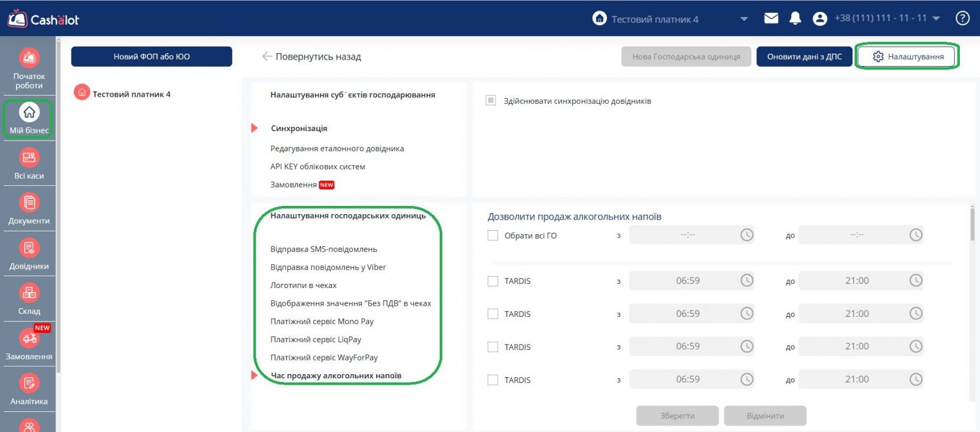Screen dimensions: 980x432
Task: Open Аналітика sidebar section
Action: (29, 384)
